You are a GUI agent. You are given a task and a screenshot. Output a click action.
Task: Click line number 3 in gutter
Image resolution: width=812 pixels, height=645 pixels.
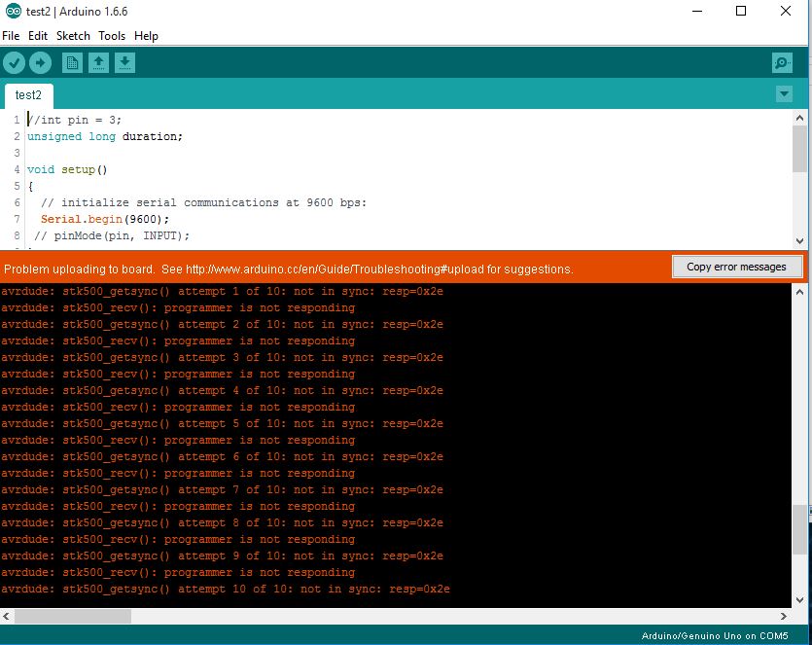(17, 153)
